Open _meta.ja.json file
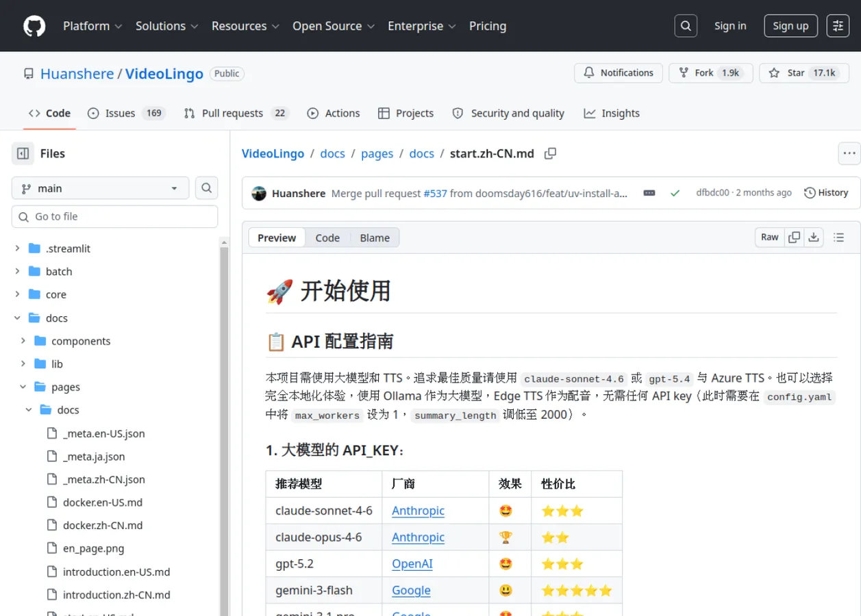861x616 pixels. pyautogui.click(x=94, y=457)
